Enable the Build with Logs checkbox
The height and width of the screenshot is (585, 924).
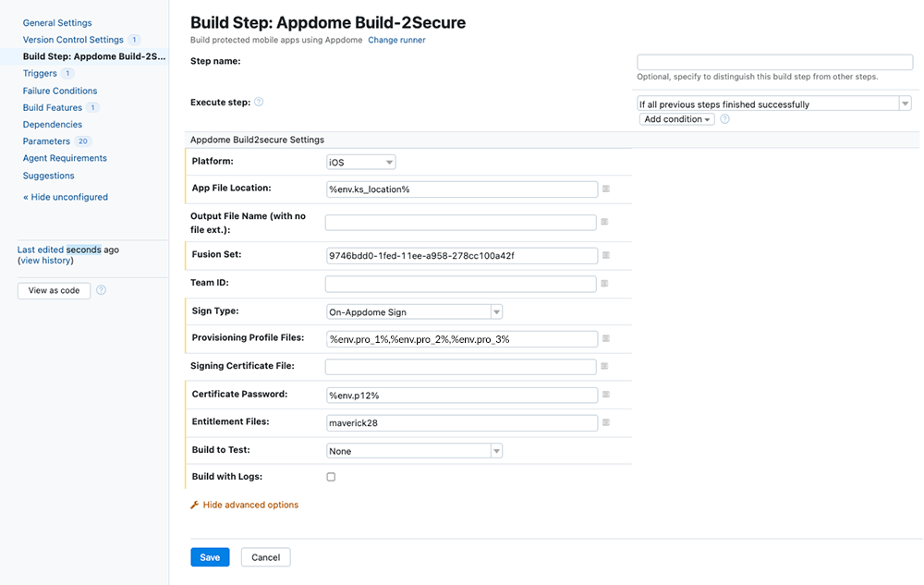331,477
